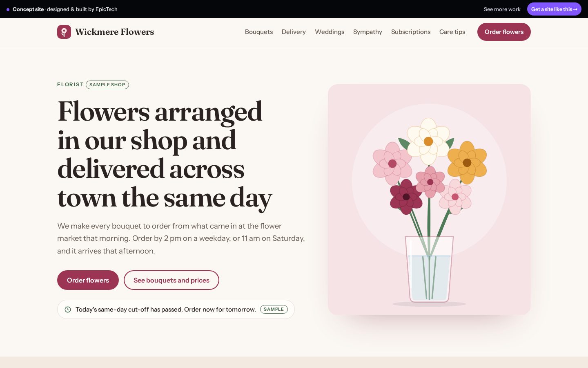The height and width of the screenshot is (368, 588).
Task: Click the flower bouquet illustration
Action: click(429, 200)
